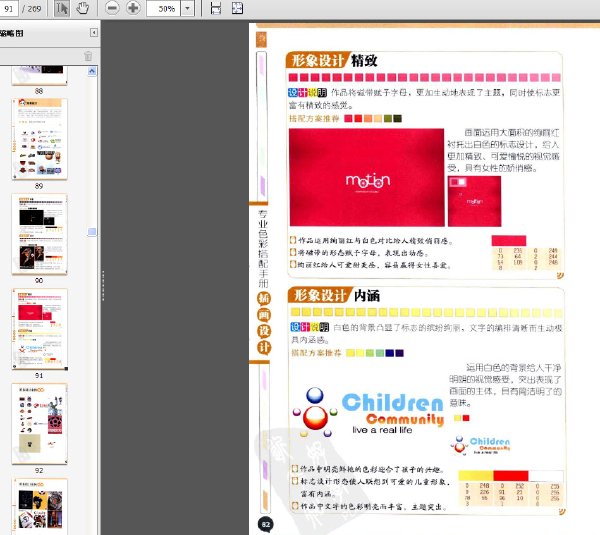The height and width of the screenshot is (535, 600).
Task: Click the 设计说明 label in the 内涵 section
Action: 310,327
